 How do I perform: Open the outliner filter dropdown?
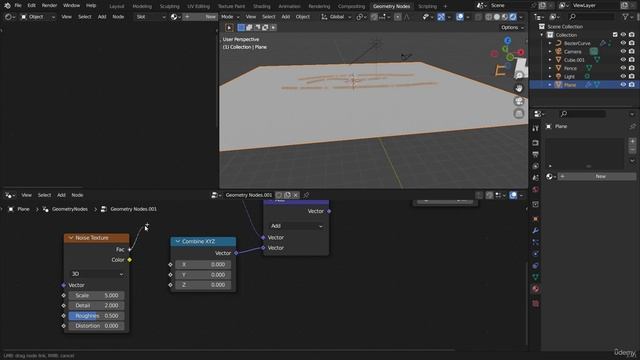[x=627, y=17]
